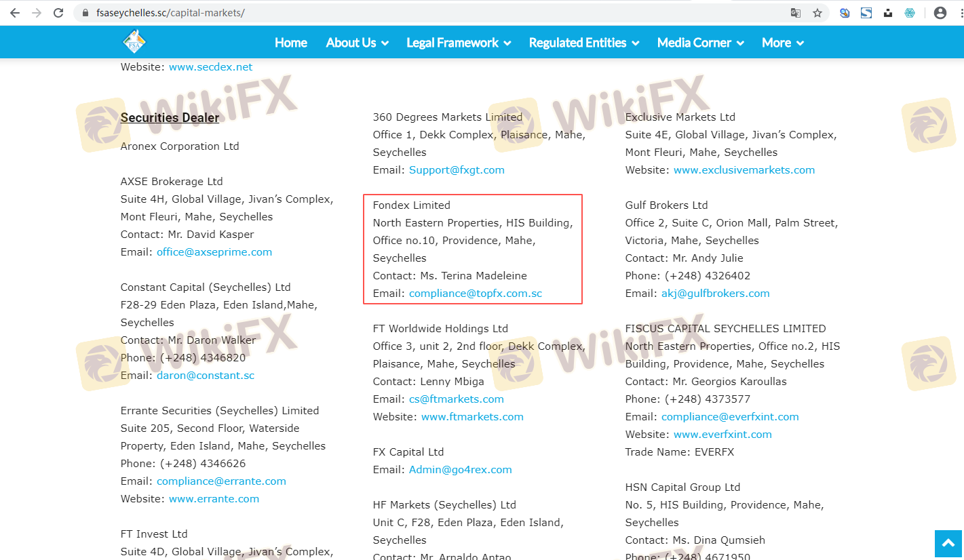Click the FSA logo in the header
Screen dimensions: 964x560
(134, 42)
